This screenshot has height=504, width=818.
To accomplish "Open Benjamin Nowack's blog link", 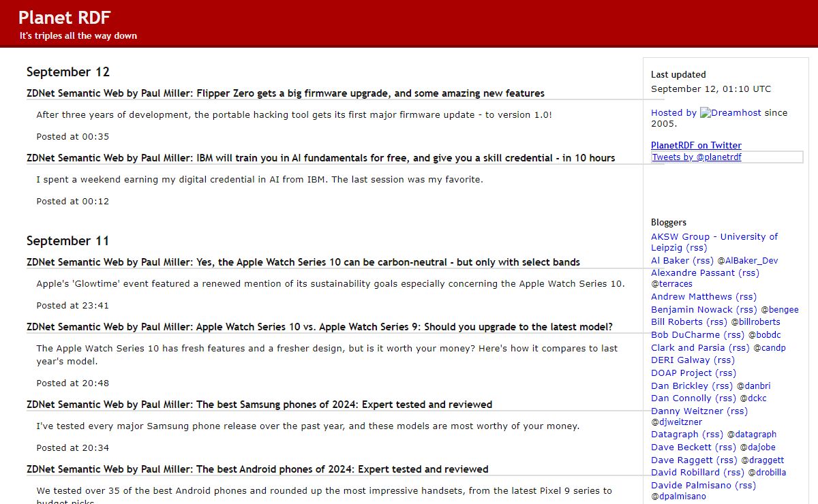I will tap(692, 310).
